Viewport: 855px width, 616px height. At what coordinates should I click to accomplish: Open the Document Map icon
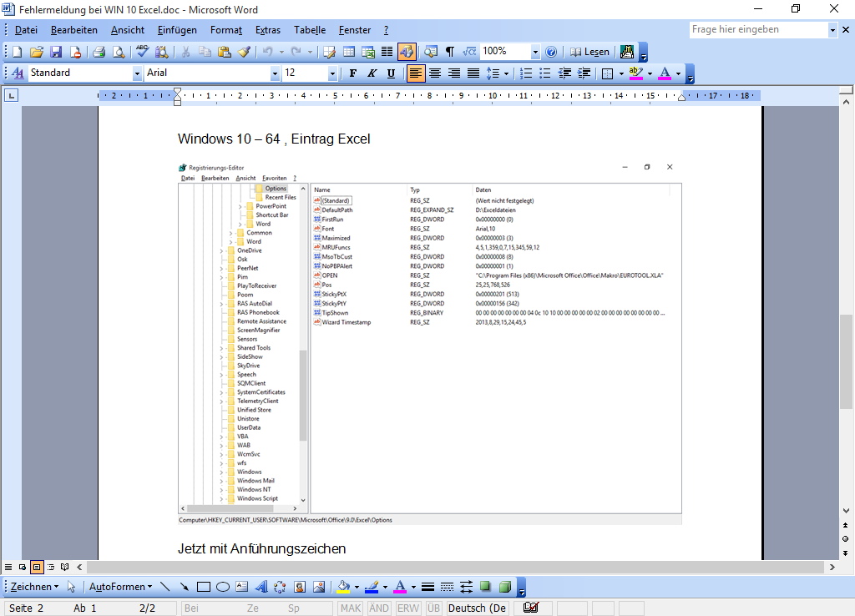(x=431, y=52)
